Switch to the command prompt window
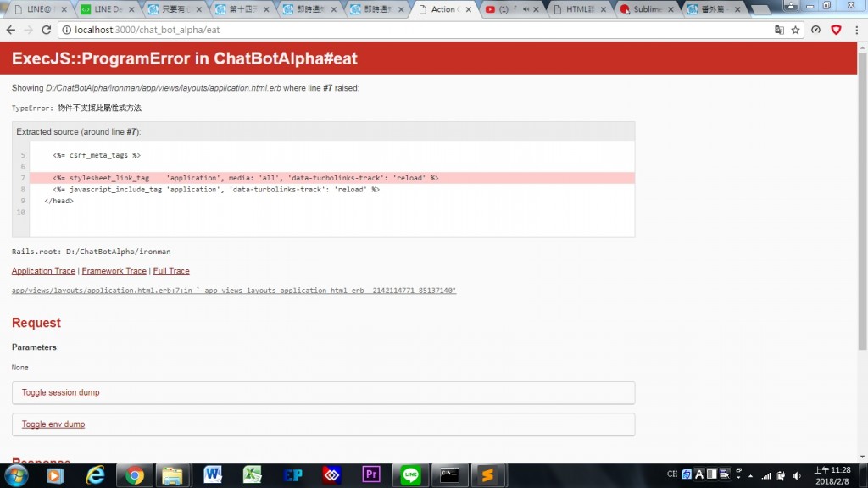This screenshot has height=488, width=868. (x=450, y=475)
